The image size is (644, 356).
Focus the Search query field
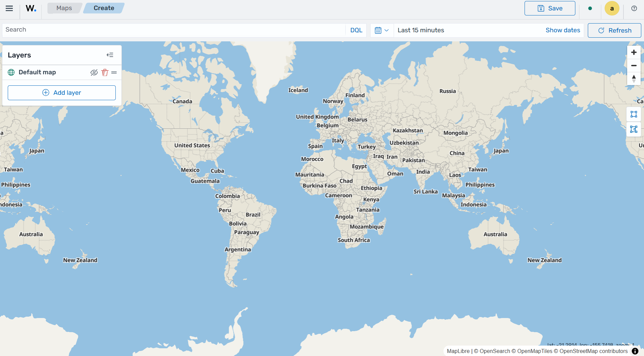coord(173,30)
